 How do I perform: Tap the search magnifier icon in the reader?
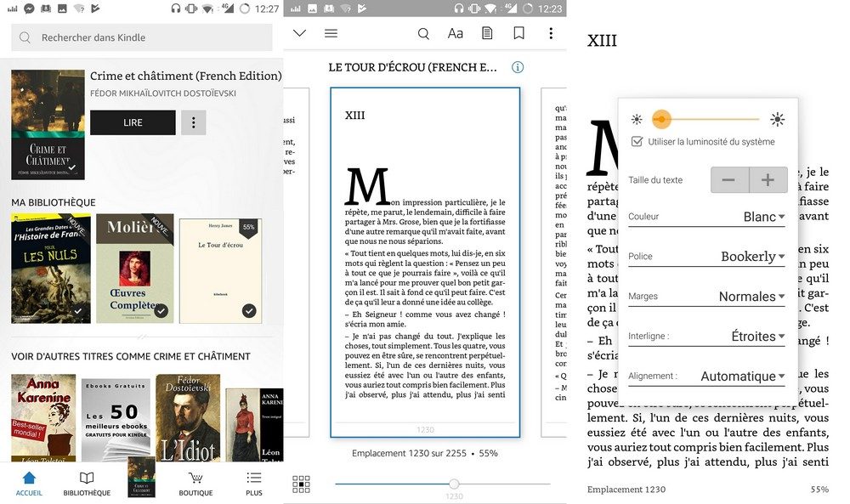(423, 33)
